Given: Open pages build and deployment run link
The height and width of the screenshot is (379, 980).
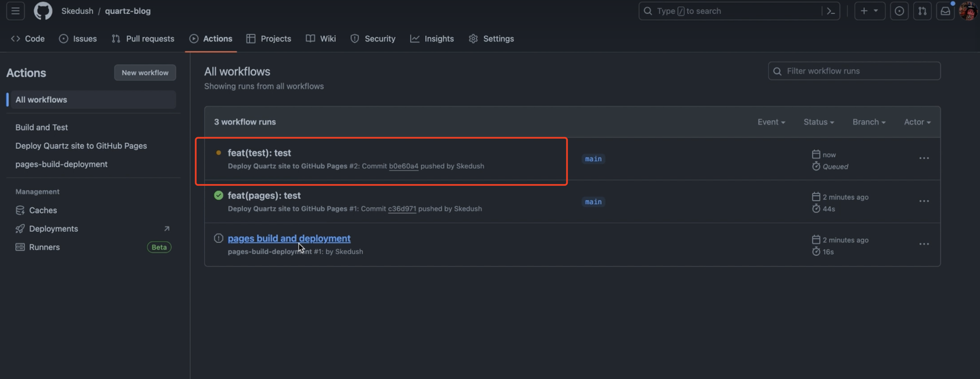Looking at the screenshot, I should [289, 238].
